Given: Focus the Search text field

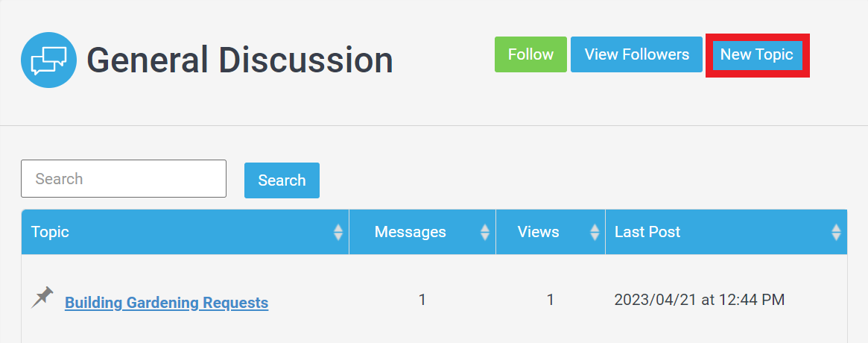Looking at the screenshot, I should click(124, 178).
